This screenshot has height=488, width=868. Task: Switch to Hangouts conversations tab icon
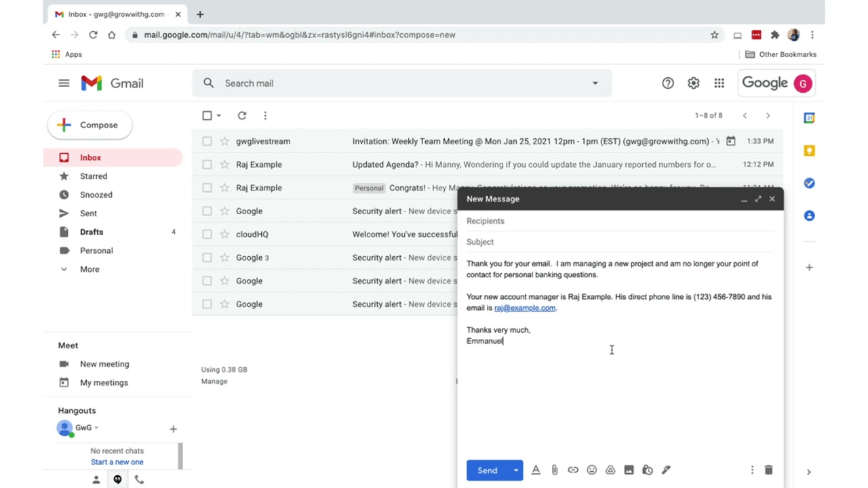click(x=117, y=479)
